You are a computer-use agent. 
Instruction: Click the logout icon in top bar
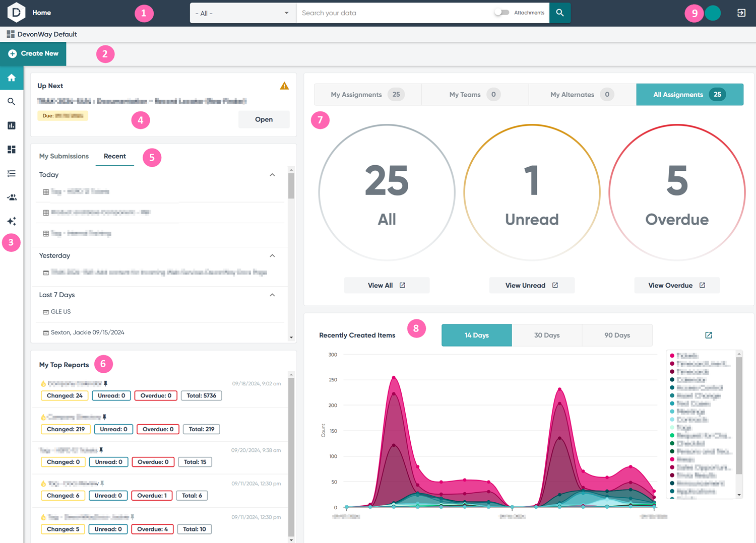pyautogui.click(x=741, y=13)
